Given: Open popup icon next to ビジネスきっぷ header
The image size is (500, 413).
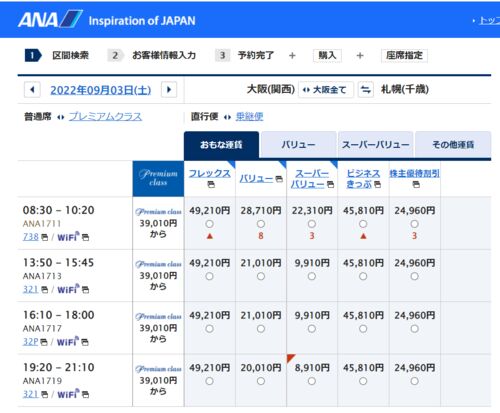Looking at the screenshot, I should [377, 184].
